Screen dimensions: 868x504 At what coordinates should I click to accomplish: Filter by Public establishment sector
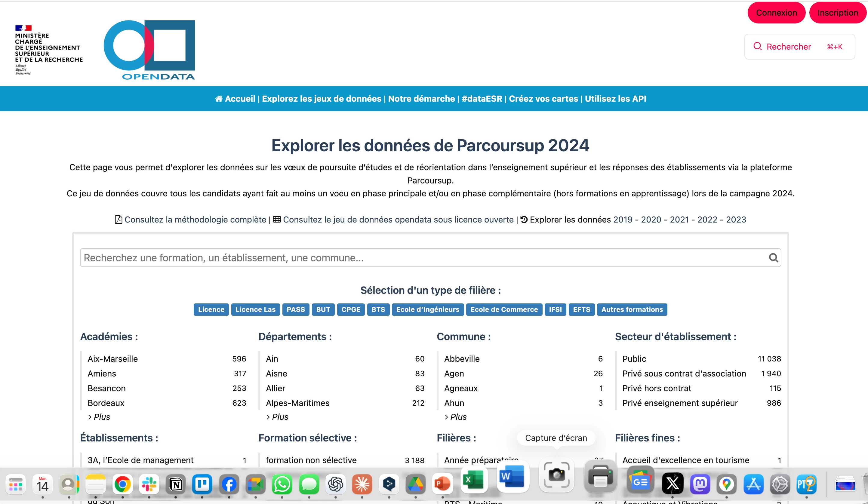(x=634, y=359)
